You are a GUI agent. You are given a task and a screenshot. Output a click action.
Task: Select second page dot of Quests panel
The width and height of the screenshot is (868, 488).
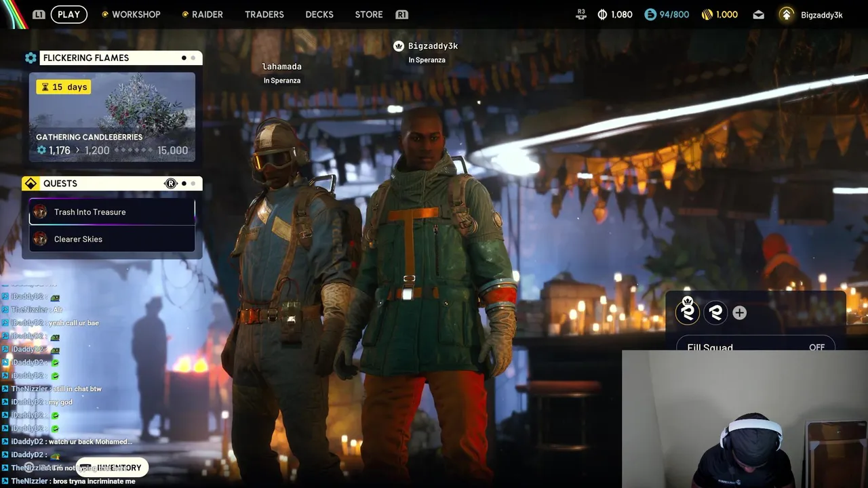coord(193,184)
